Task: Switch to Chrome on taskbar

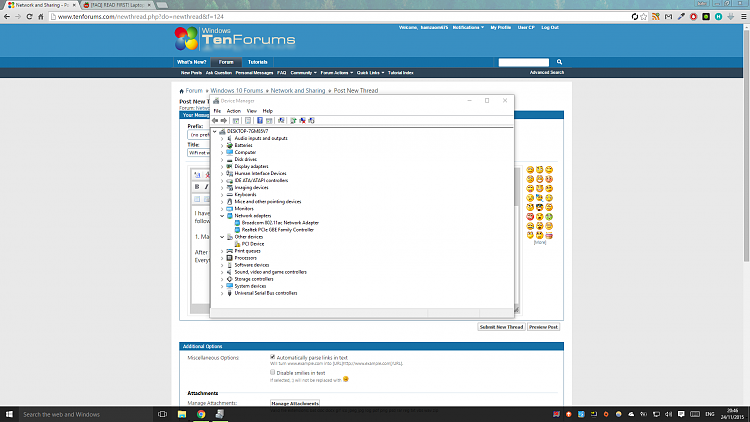Action: click(201, 414)
